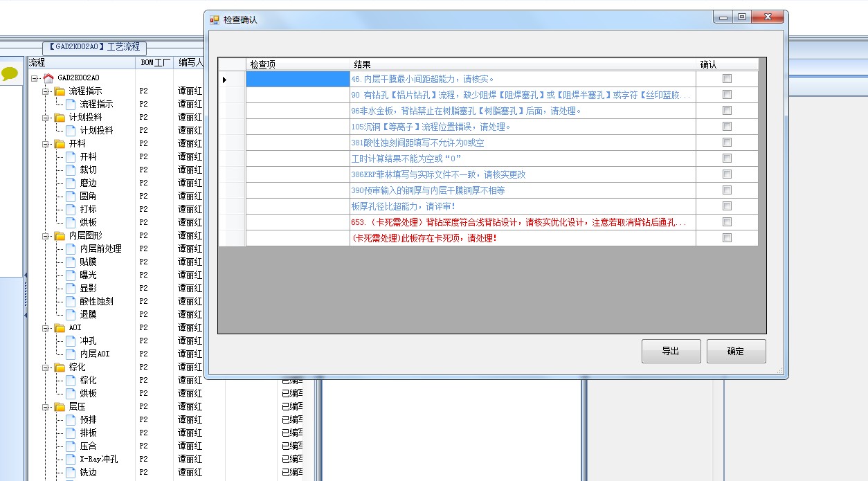Click the document icon next to 预排
Viewport: 868px width, 481px height.
tap(71, 419)
